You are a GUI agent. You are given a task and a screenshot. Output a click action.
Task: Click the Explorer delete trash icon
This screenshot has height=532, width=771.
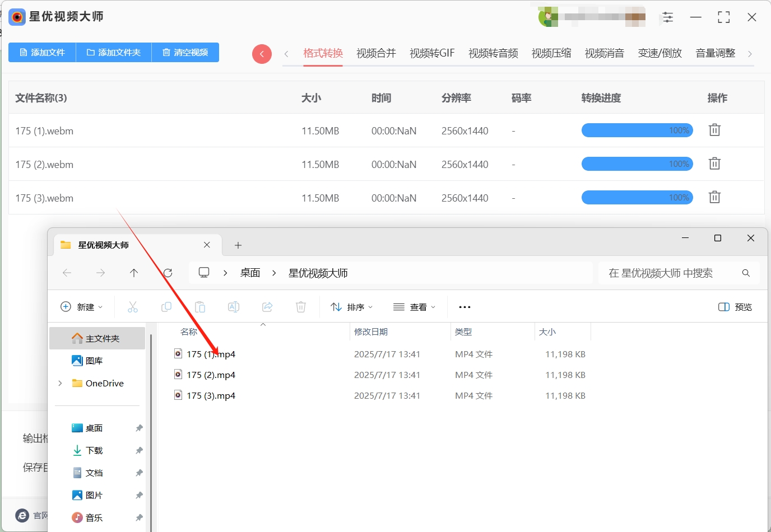tap(301, 307)
